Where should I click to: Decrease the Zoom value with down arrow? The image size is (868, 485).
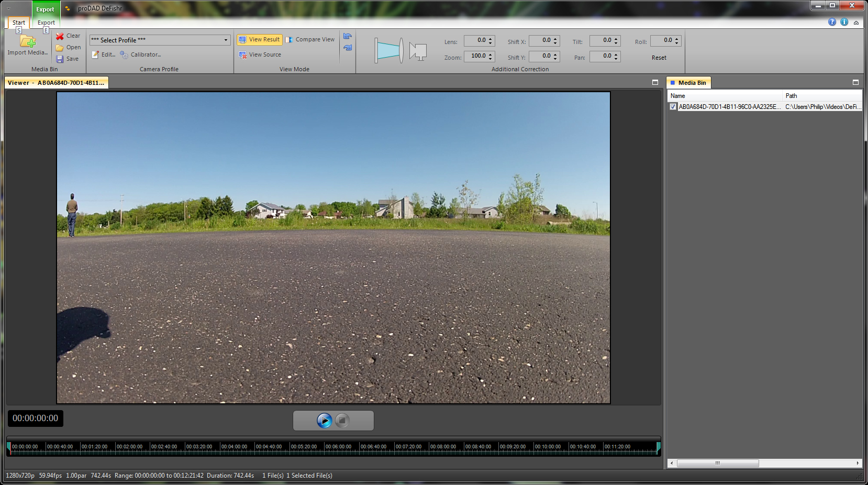pos(491,59)
